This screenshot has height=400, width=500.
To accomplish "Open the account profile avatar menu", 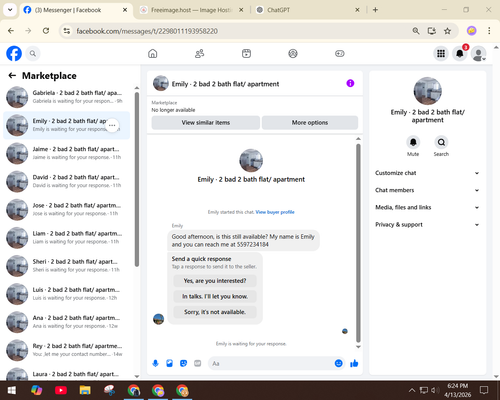I will [x=478, y=53].
